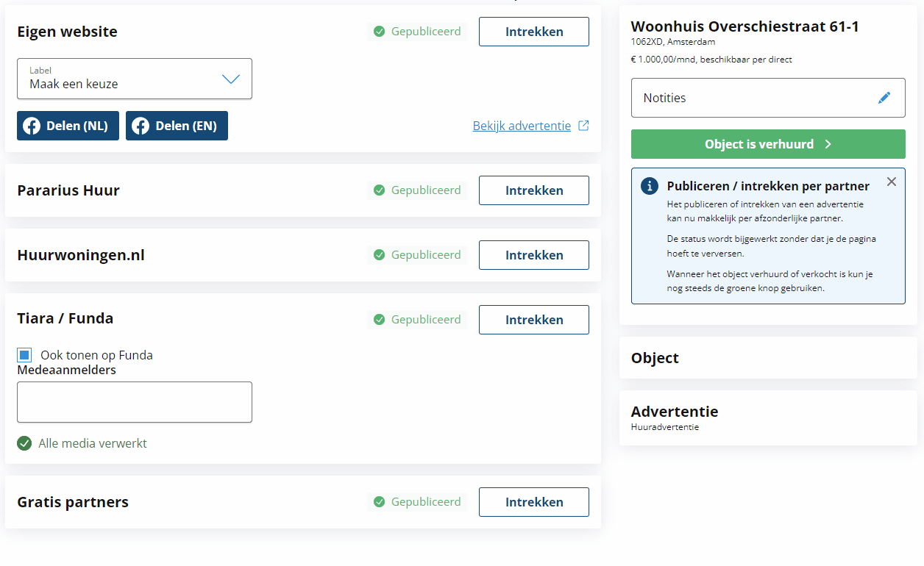This screenshot has height=566, width=924.
Task: Click the blue info icon in notice
Action: pyautogui.click(x=650, y=186)
